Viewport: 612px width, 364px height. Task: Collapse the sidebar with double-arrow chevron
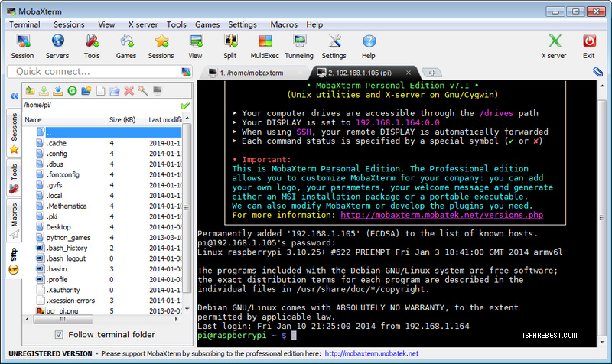13,96
